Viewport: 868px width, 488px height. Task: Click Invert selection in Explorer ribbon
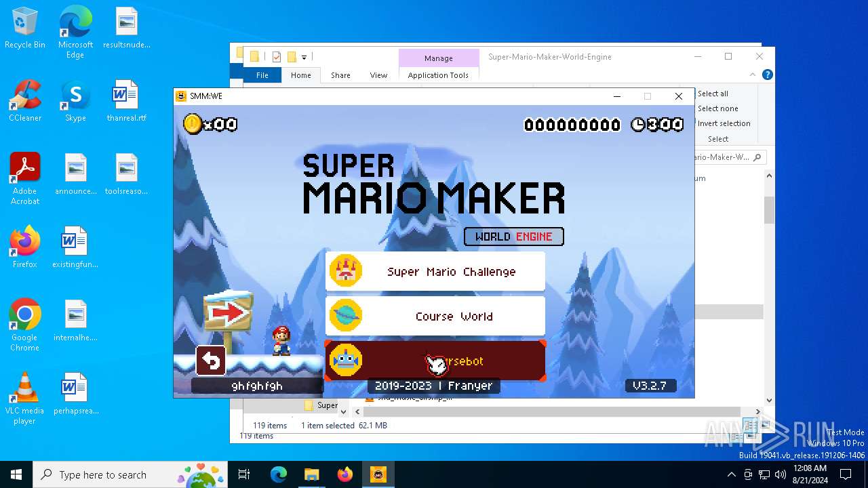point(724,123)
